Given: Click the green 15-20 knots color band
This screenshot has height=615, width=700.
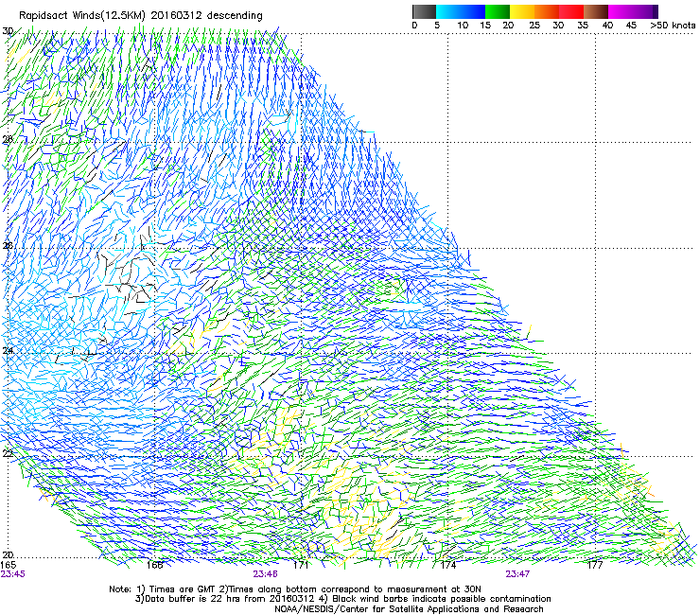Looking at the screenshot, I should pos(498,11).
